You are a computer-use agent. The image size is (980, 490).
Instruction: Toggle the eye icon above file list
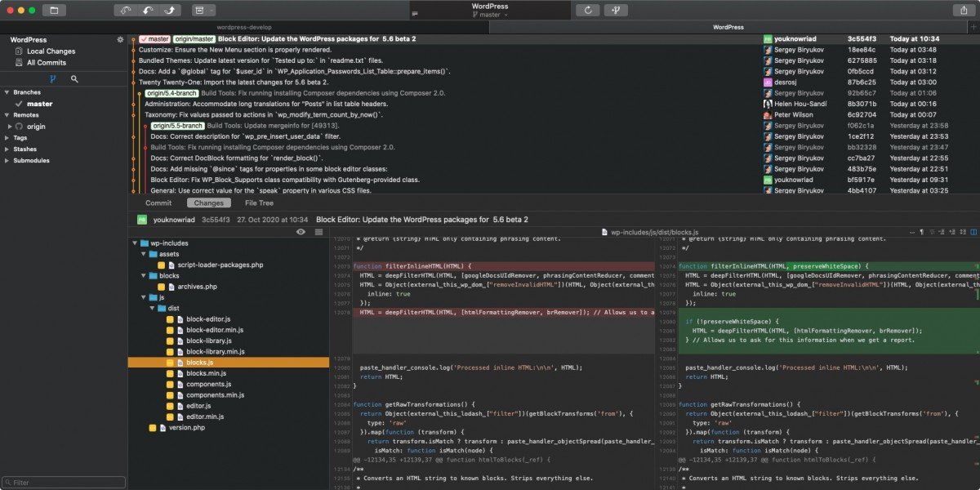click(301, 232)
